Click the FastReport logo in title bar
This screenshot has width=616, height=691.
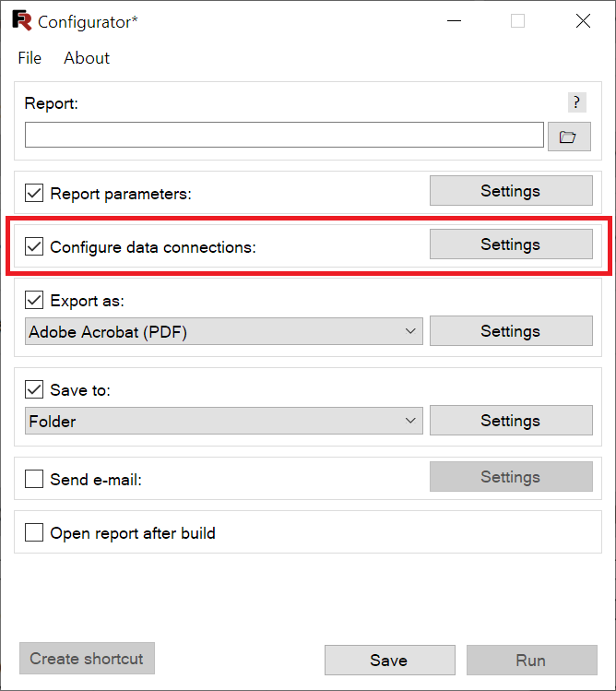pos(21,20)
